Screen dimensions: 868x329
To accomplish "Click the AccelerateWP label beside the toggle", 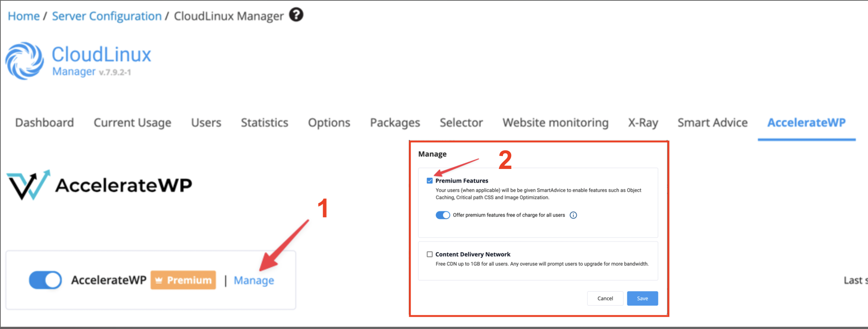I will [109, 280].
